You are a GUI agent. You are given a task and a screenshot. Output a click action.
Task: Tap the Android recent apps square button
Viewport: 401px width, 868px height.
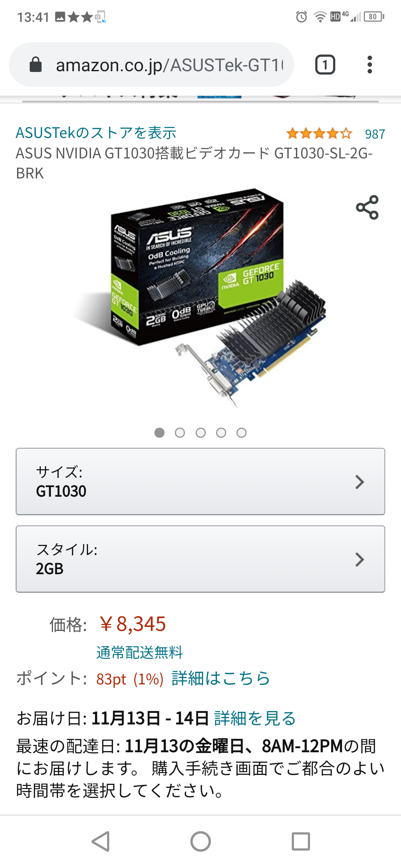click(x=301, y=841)
